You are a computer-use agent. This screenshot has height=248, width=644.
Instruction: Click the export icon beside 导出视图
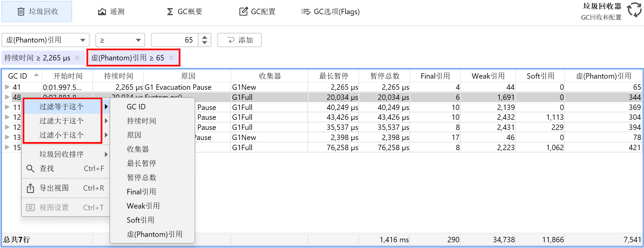click(x=30, y=188)
